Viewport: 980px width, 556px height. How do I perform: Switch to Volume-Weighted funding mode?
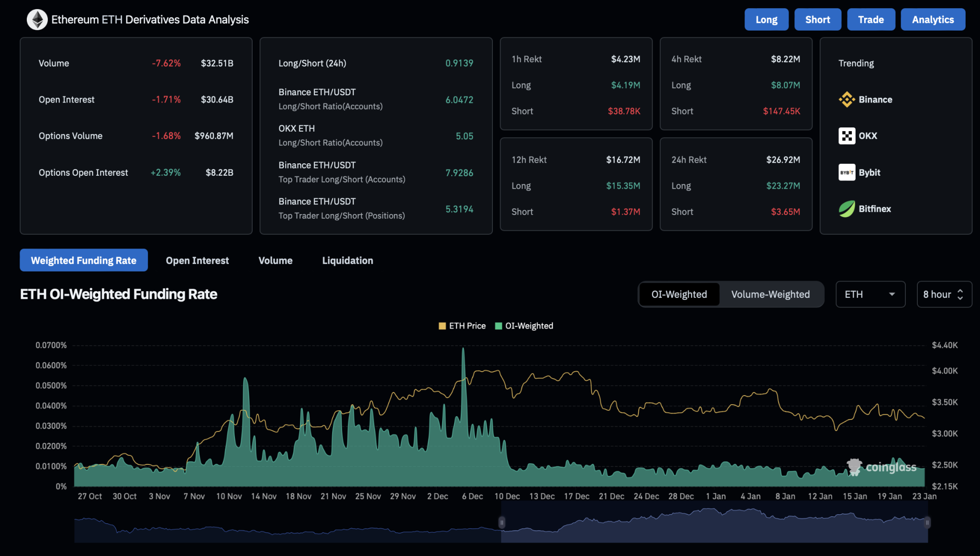pos(770,295)
